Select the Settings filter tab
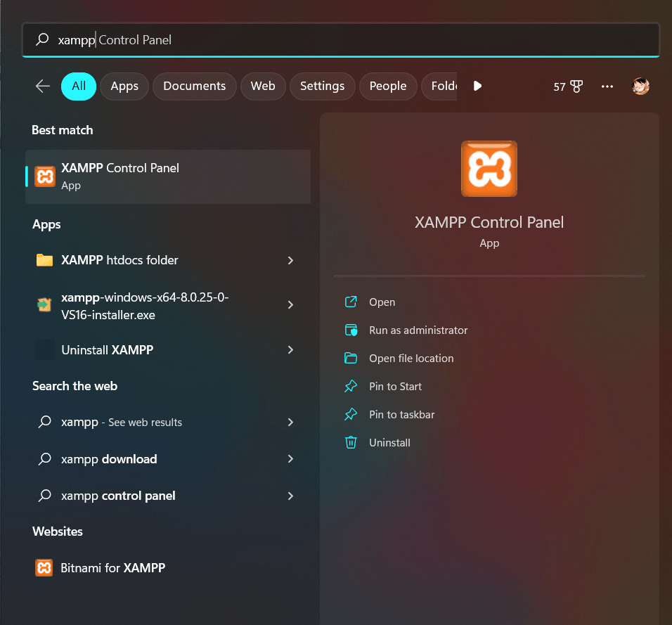The width and height of the screenshot is (672, 625). (322, 86)
